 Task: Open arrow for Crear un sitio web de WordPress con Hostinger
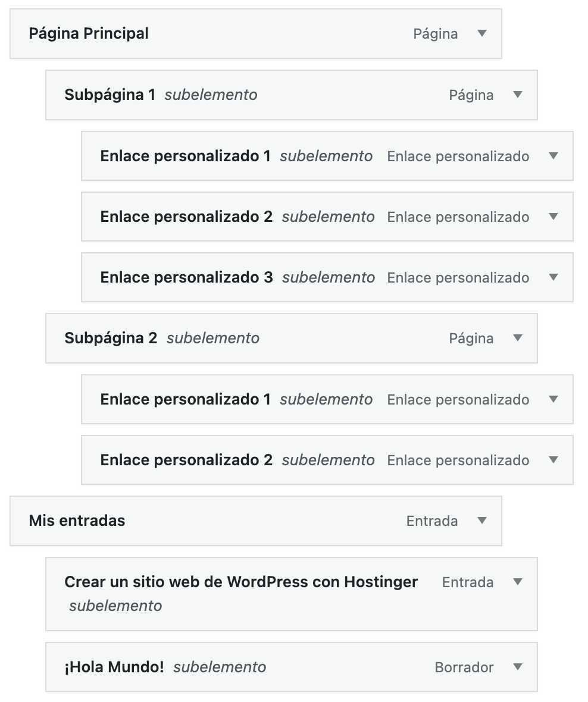[518, 582]
